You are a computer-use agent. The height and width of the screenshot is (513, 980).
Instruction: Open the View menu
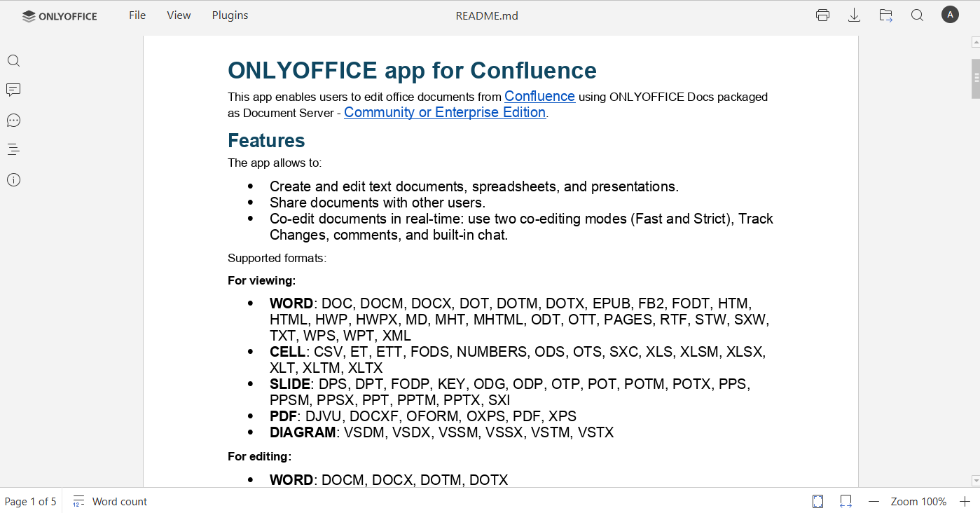tap(179, 15)
